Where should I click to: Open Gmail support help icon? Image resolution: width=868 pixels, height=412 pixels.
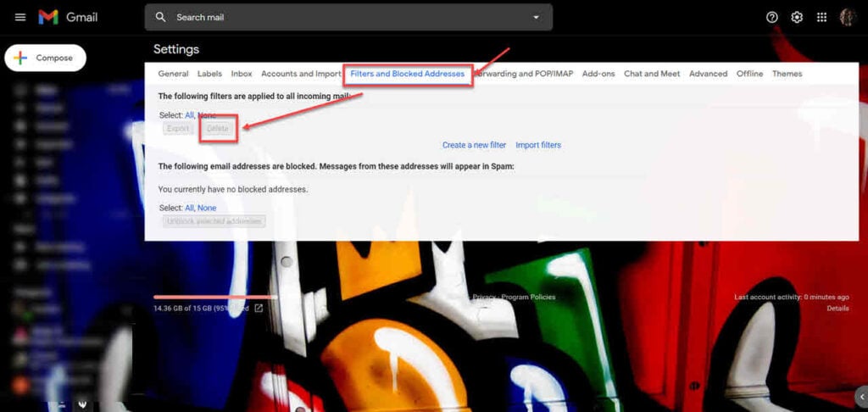pyautogui.click(x=771, y=17)
